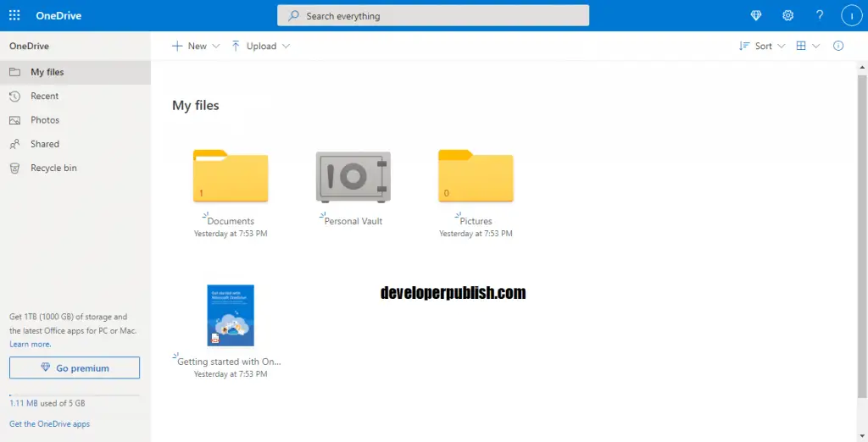Image resolution: width=868 pixels, height=442 pixels.
Task: Click the OneDrive sidebar heading
Action: click(x=30, y=46)
